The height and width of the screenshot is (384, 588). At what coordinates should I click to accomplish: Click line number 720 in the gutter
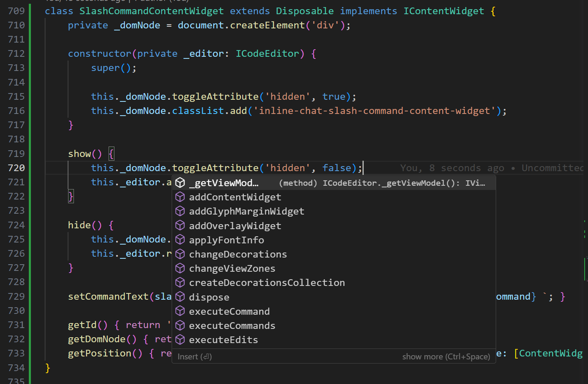[x=16, y=167]
